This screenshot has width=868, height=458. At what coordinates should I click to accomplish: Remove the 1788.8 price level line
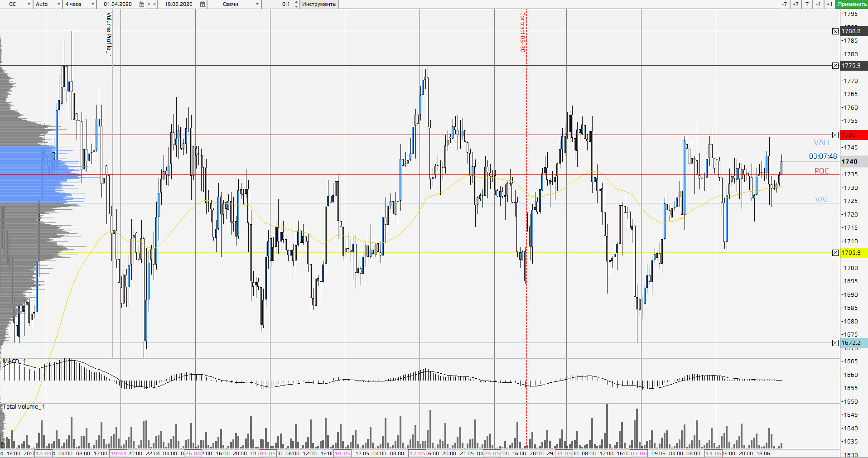pos(835,31)
